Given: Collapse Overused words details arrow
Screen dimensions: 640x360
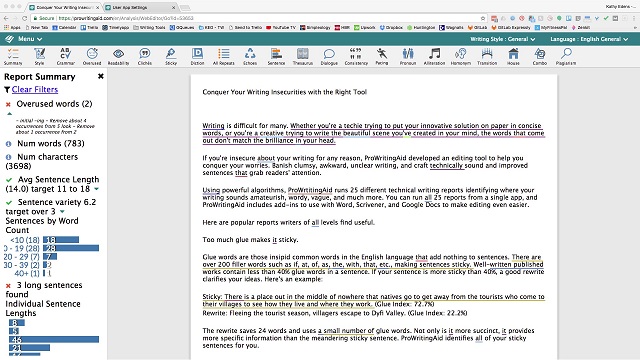Looking at the screenshot, I should 9,114.
